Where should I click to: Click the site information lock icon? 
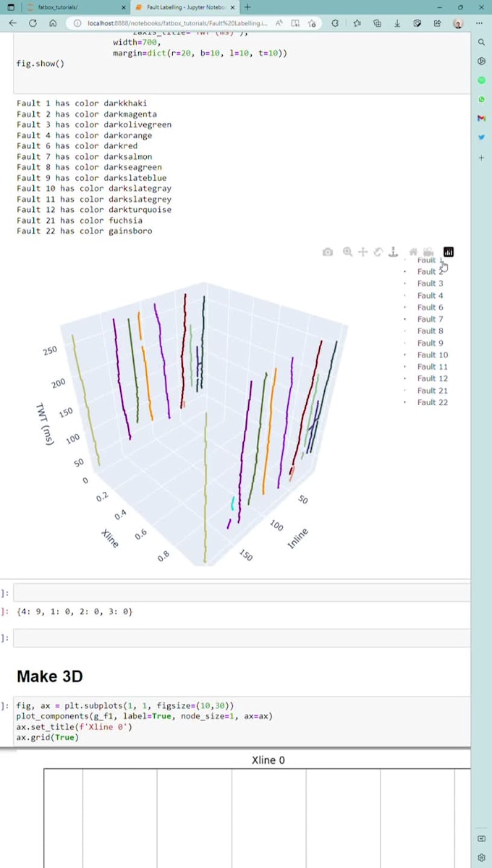click(77, 23)
